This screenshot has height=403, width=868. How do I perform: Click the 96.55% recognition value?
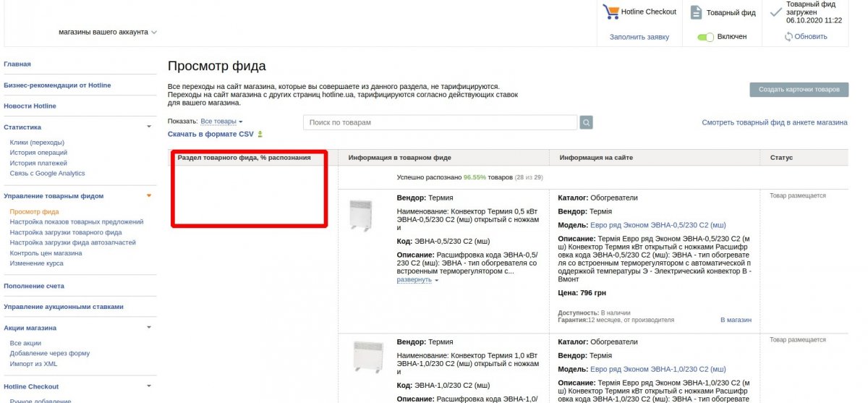pos(475,177)
